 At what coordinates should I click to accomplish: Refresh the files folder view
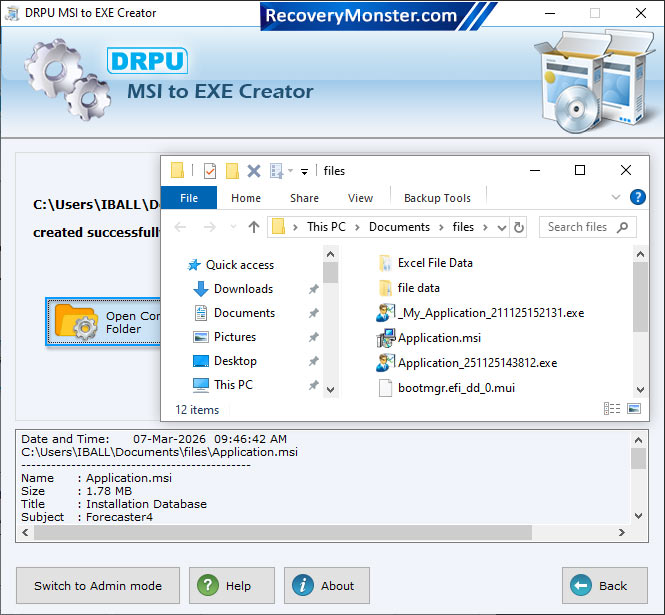(518, 227)
